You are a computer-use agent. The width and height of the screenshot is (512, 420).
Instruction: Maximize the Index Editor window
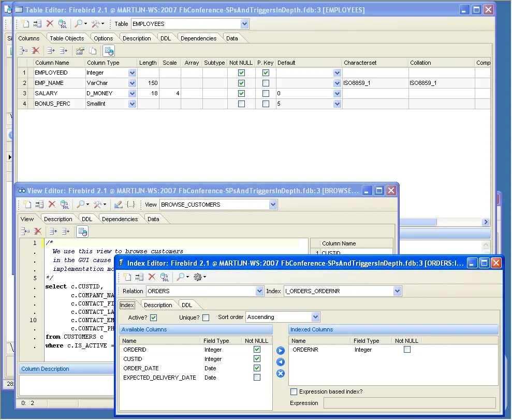tap(484, 263)
